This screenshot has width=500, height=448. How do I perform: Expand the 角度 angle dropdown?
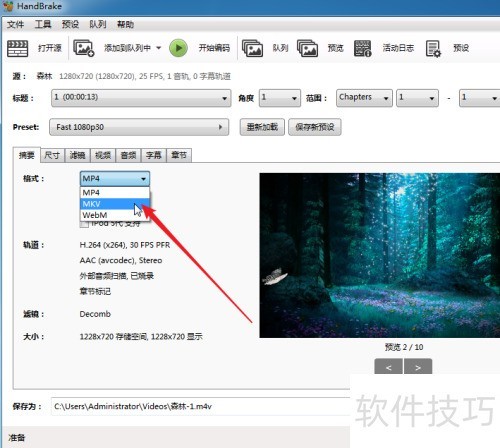click(280, 98)
